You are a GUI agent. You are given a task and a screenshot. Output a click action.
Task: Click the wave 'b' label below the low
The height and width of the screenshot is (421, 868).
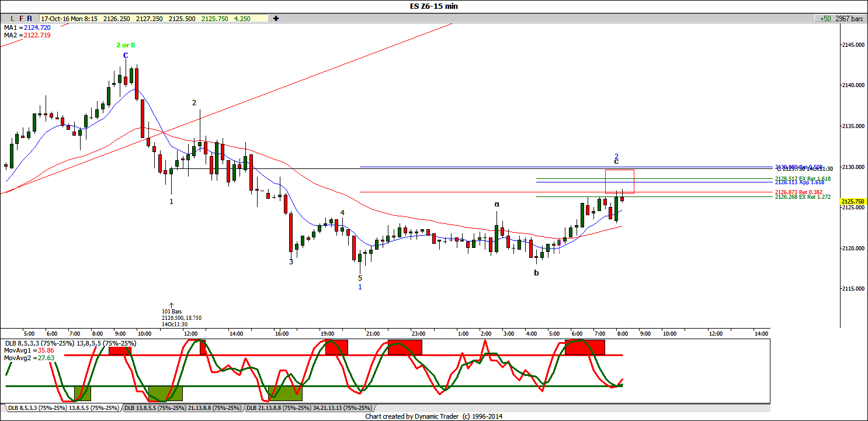536,272
